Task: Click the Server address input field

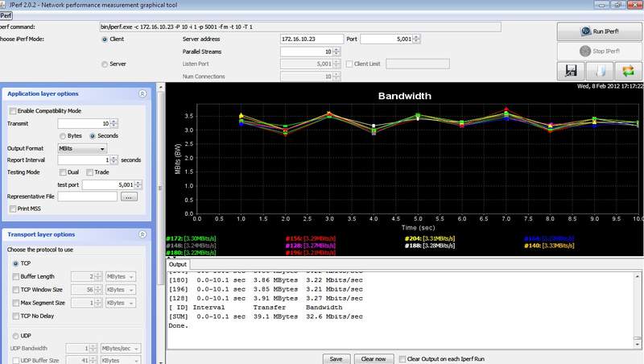Action: click(311, 39)
